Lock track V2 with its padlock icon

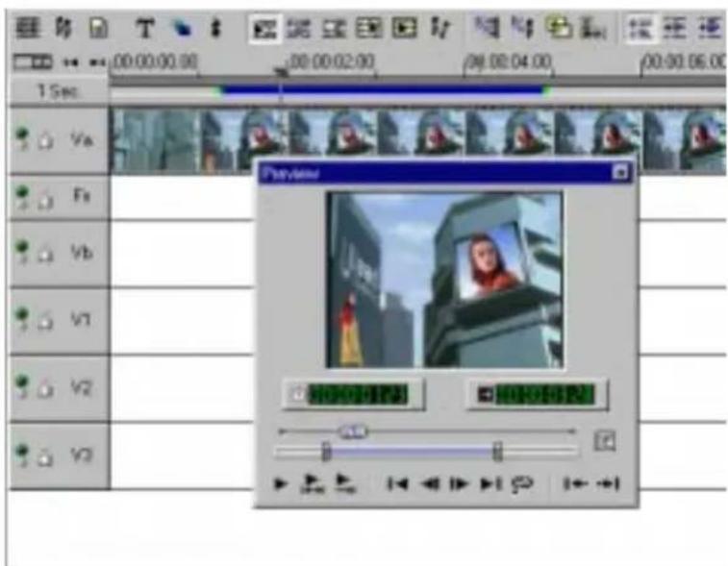[x=45, y=389]
